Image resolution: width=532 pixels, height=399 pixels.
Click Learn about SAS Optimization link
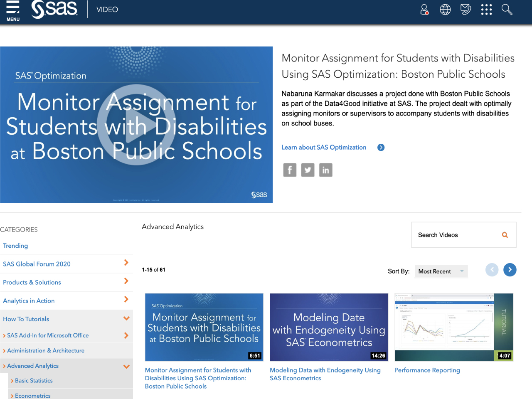(x=324, y=147)
